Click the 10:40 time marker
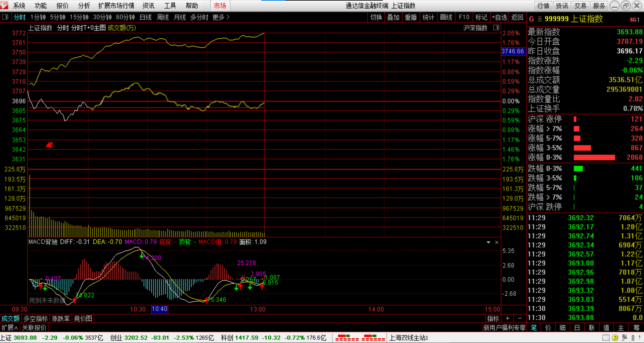The height and width of the screenshot is (343, 644). 159,309
